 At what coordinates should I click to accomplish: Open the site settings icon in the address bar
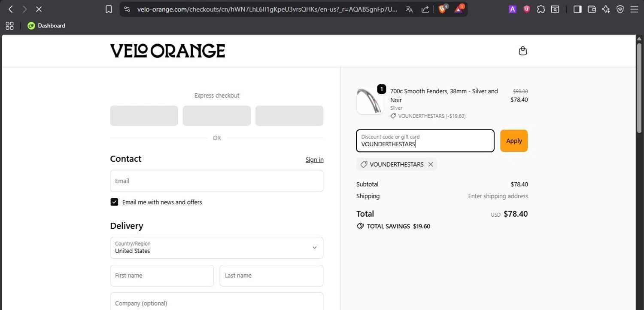127,9
